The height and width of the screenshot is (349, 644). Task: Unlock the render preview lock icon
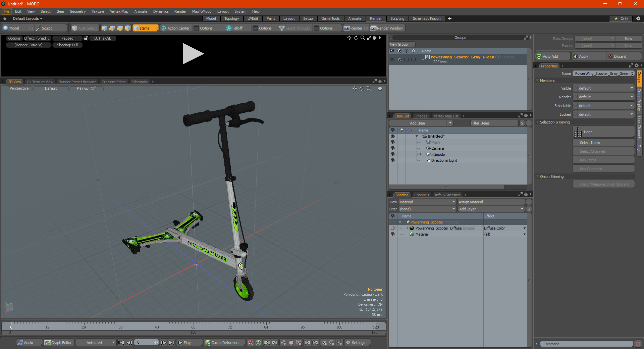pos(86,38)
